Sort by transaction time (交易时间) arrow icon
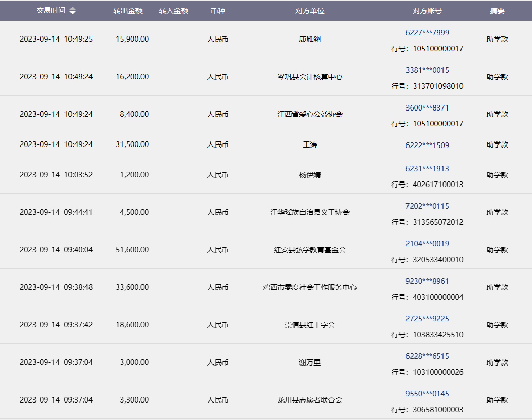Viewport: 532px width, 420px height. click(73, 11)
